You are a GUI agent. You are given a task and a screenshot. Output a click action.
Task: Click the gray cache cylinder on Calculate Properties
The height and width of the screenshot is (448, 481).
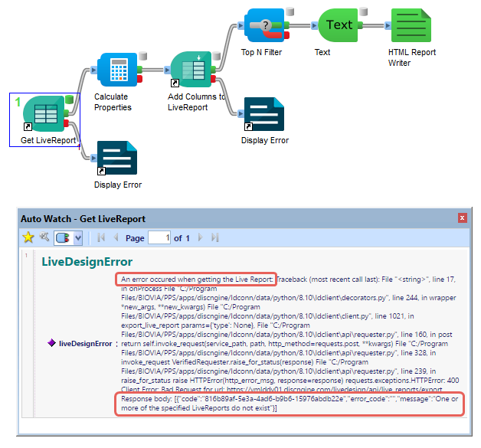coord(142,56)
